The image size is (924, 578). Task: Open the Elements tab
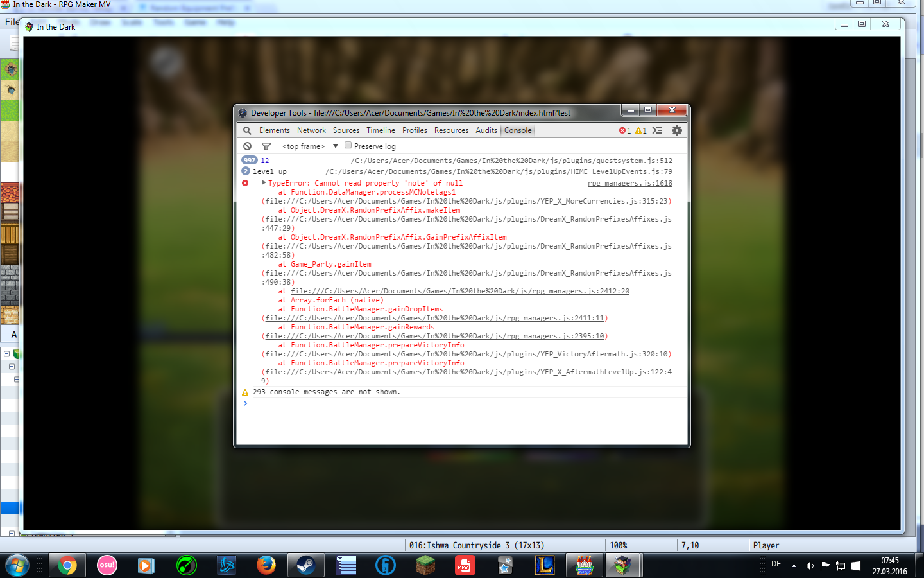pos(275,130)
